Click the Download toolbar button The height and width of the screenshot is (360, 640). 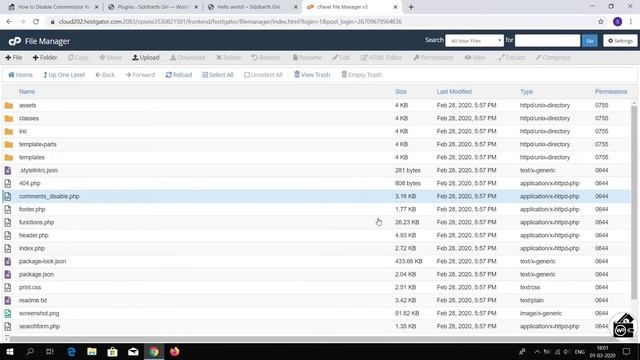(x=188, y=58)
